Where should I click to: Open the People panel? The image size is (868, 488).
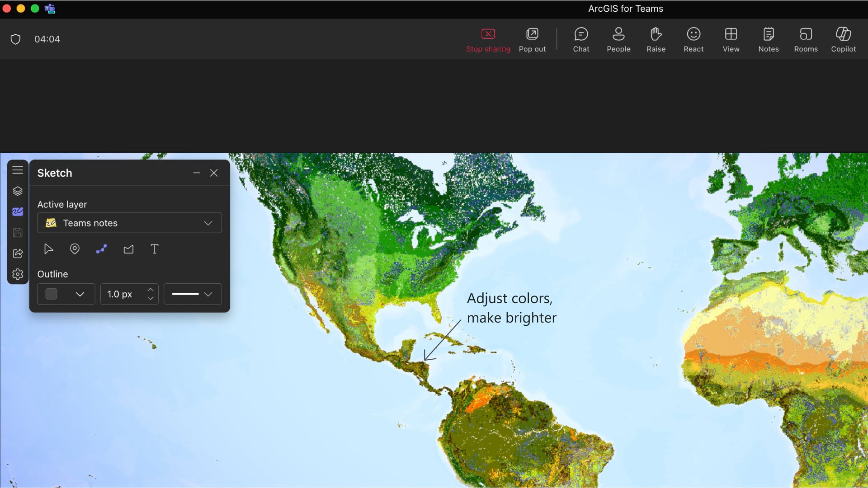click(x=618, y=39)
